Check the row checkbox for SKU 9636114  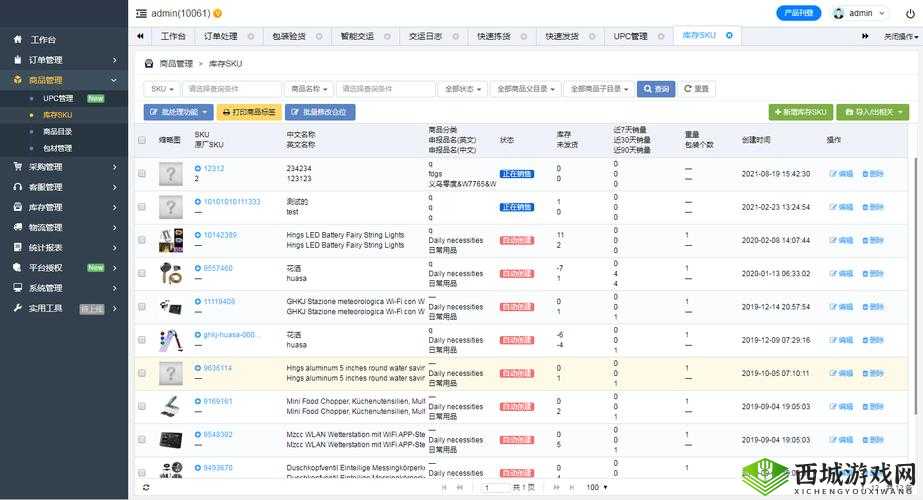point(142,373)
